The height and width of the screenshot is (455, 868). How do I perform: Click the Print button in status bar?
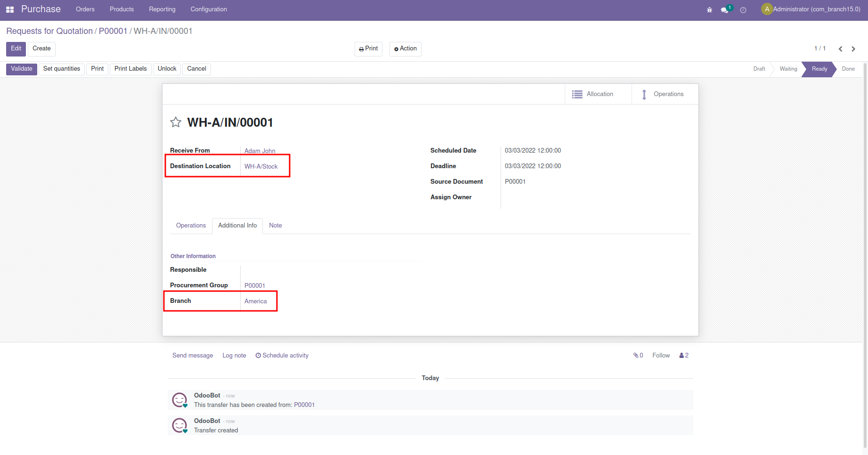(x=97, y=69)
